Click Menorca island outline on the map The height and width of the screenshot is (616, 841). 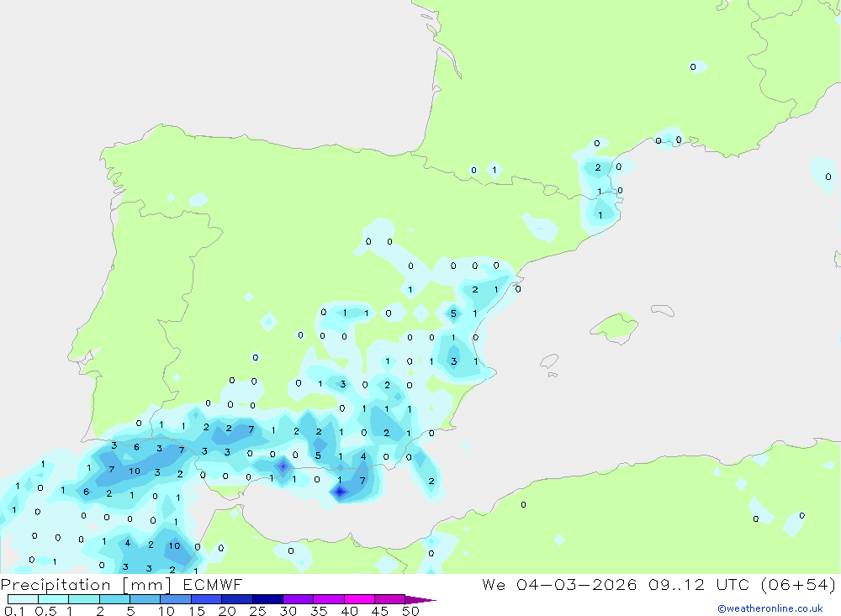pos(663,310)
